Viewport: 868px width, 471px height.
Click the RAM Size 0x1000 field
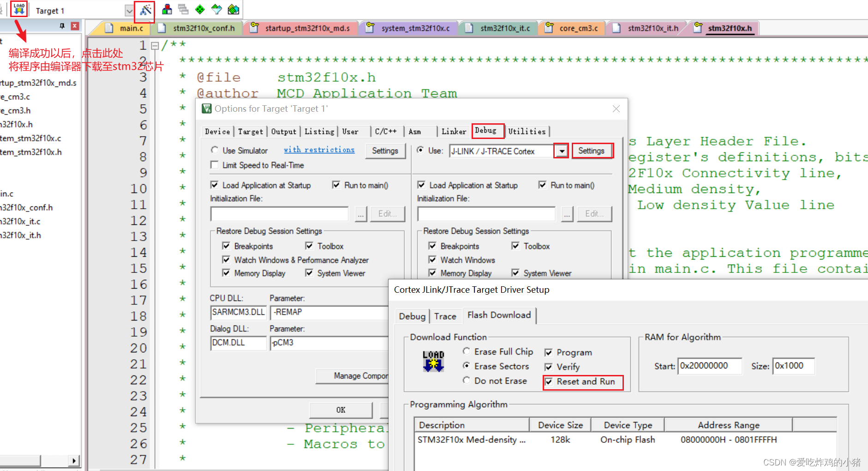coord(794,366)
